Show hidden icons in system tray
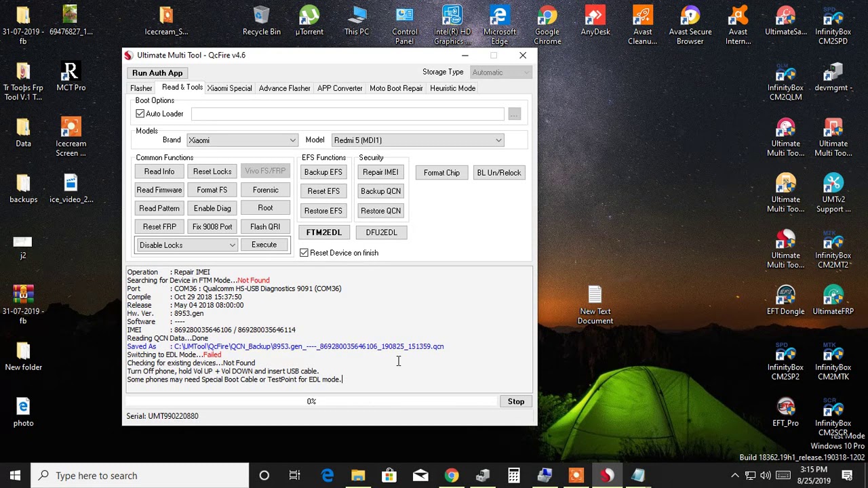Screen dimensions: 868x488 (x=735, y=475)
